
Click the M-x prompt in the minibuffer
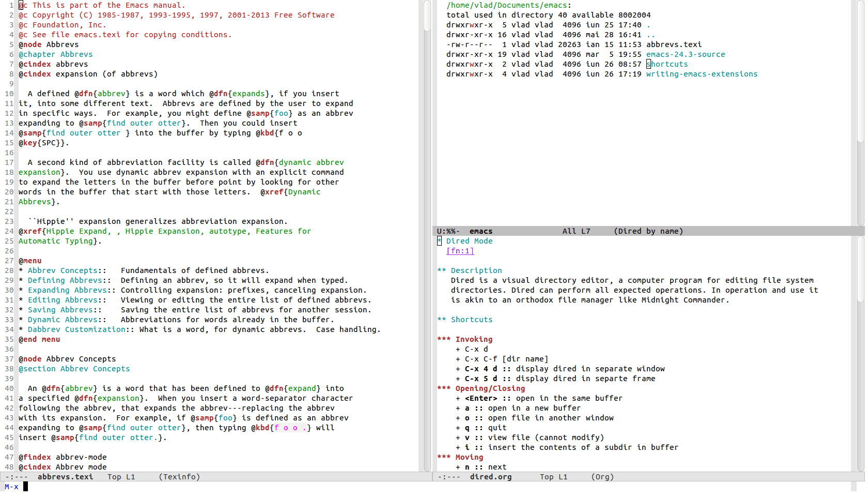(10, 487)
